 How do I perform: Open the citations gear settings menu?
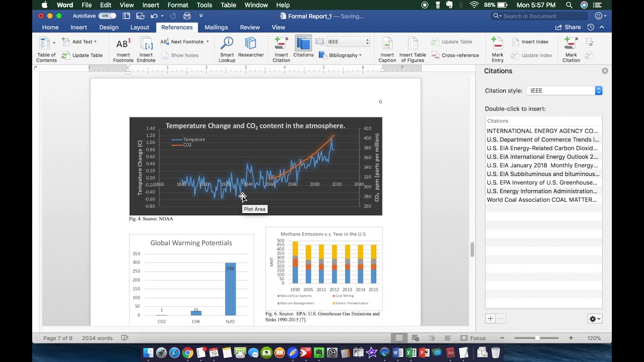[595, 319]
